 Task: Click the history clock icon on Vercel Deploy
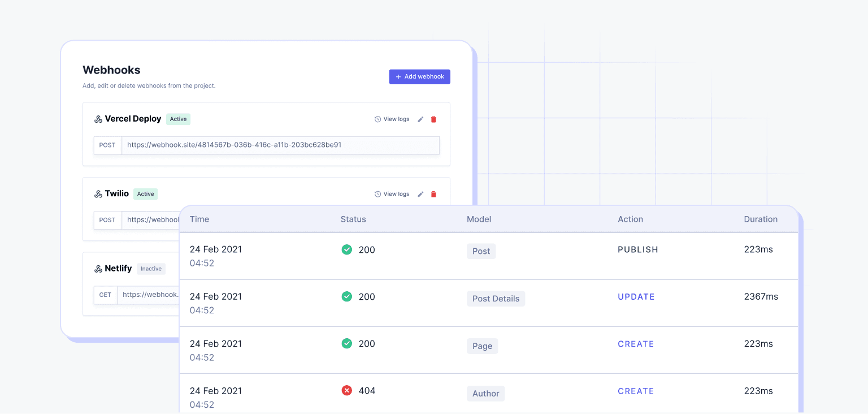[377, 119]
